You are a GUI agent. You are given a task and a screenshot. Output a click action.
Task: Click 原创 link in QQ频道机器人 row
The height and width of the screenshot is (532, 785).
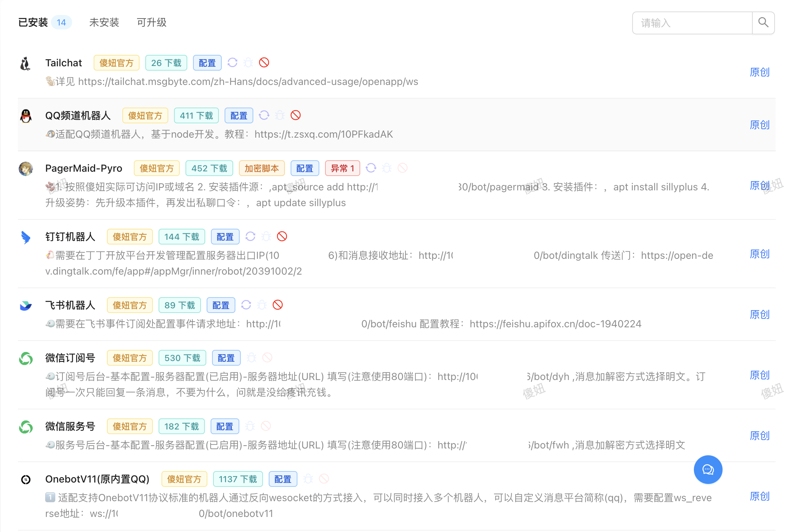pos(760,125)
